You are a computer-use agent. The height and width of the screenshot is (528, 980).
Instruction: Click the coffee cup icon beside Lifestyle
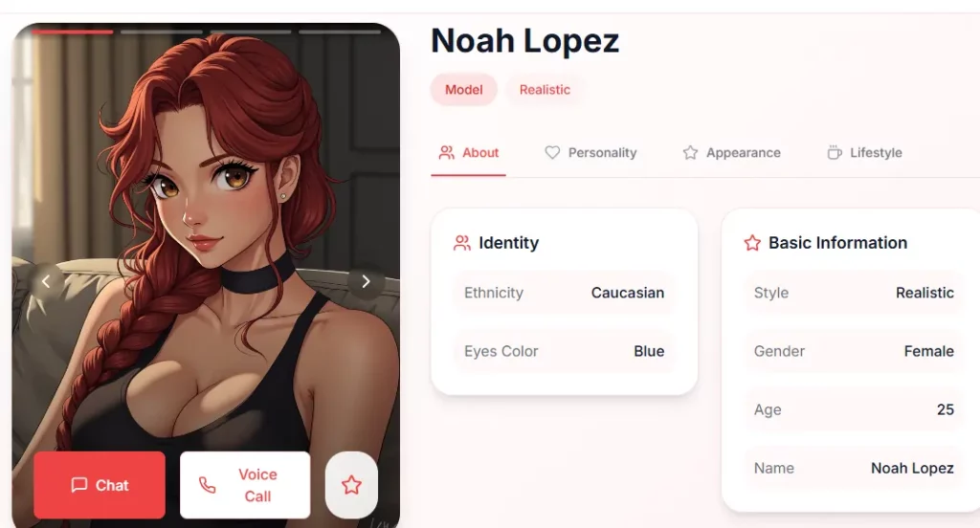(835, 152)
